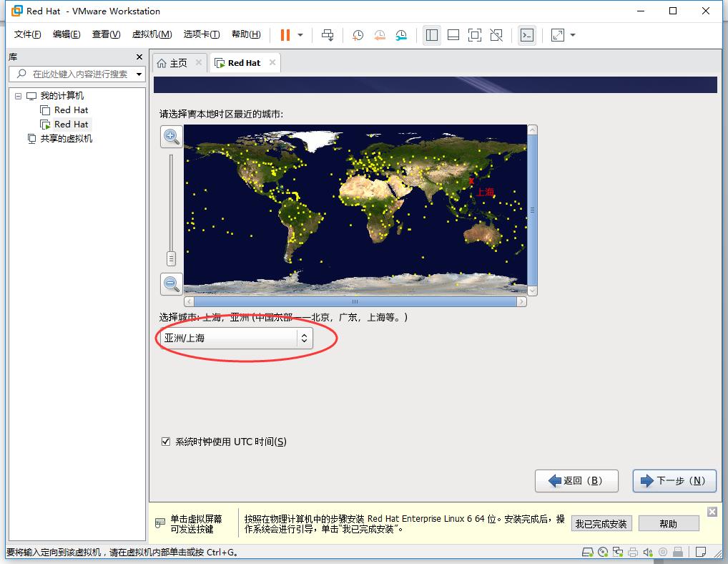Open the snapshot manager icon
The width and height of the screenshot is (728, 564).
[401, 35]
